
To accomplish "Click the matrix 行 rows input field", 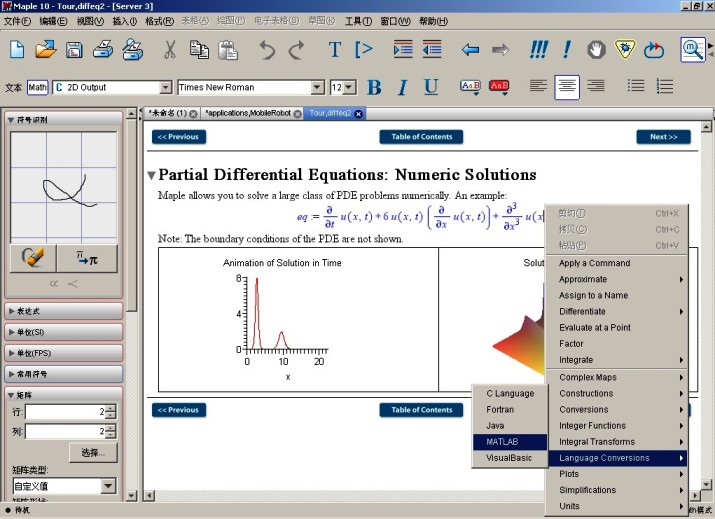I will click(65, 412).
